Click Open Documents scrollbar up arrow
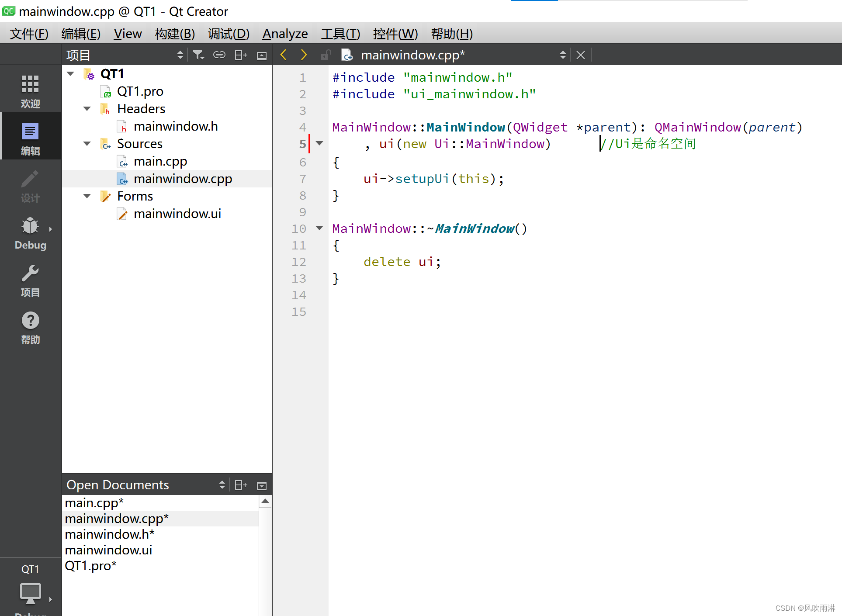The height and width of the screenshot is (616, 842). pos(265,501)
